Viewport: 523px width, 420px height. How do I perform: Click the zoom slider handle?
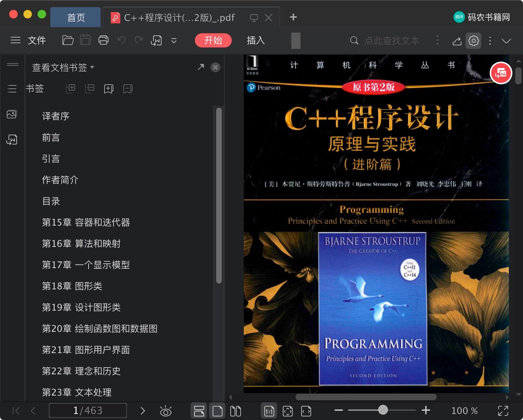tap(383, 410)
